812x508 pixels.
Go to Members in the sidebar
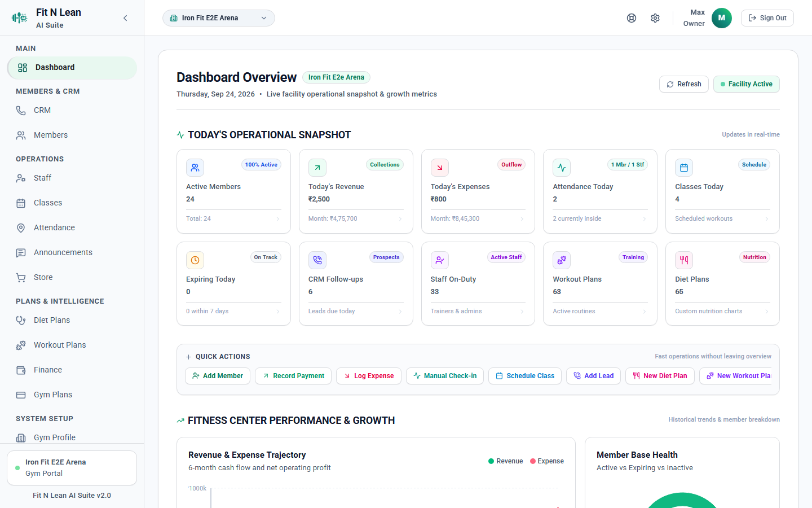tap(72, 135)
